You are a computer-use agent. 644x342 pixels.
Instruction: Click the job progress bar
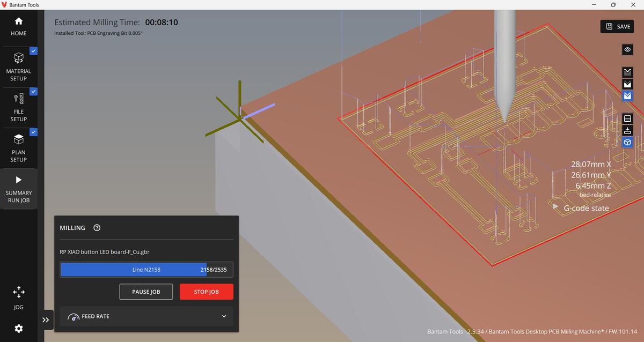point(147,270)
